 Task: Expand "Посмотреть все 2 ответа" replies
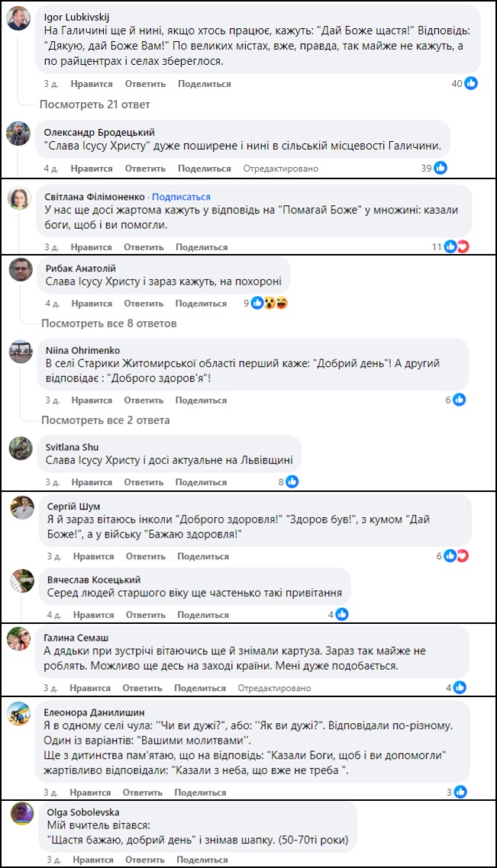coord(105,420)
